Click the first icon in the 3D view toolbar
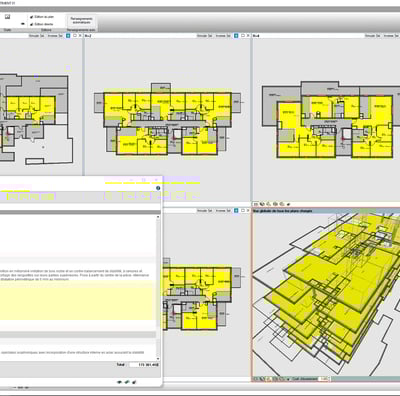This screenshot has width=400, height=396. (256, 204)
